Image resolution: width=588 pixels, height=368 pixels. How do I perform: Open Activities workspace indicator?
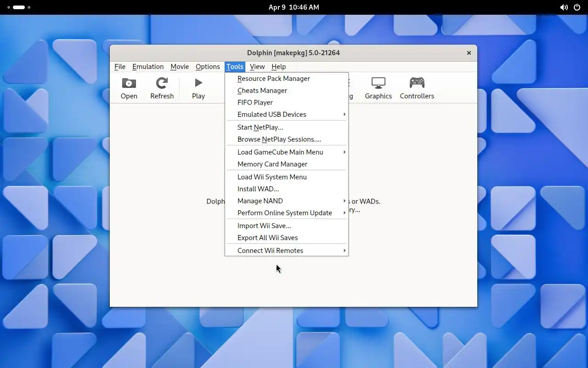pyautogui.click(x=19, y=7)
